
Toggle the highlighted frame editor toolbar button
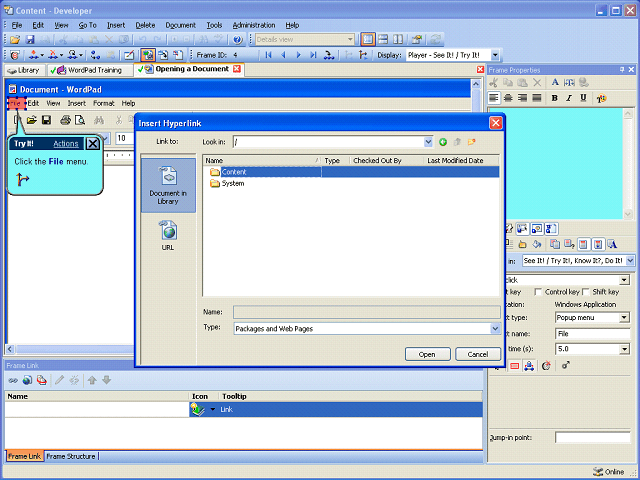click(x=148, y=55)
